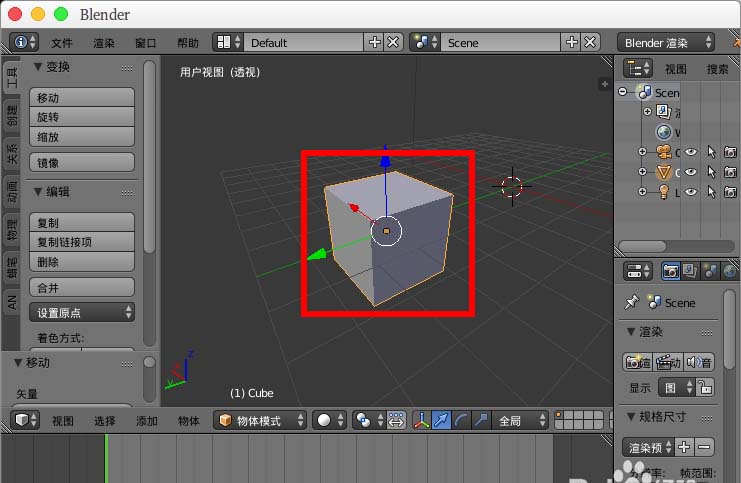Viewport: 741px width, 483px height.
Task: Toggle Camera renderability camera icon in outliner
Action: point(730,152)
